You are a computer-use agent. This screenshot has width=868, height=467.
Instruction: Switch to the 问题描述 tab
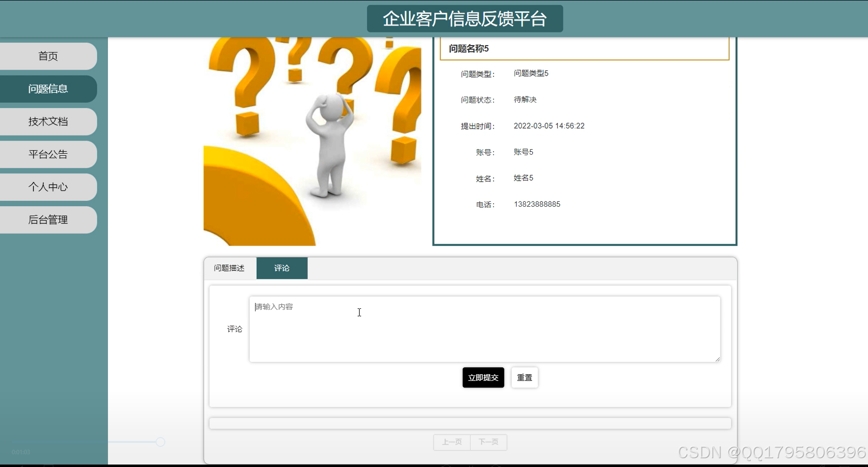(229, 268)
